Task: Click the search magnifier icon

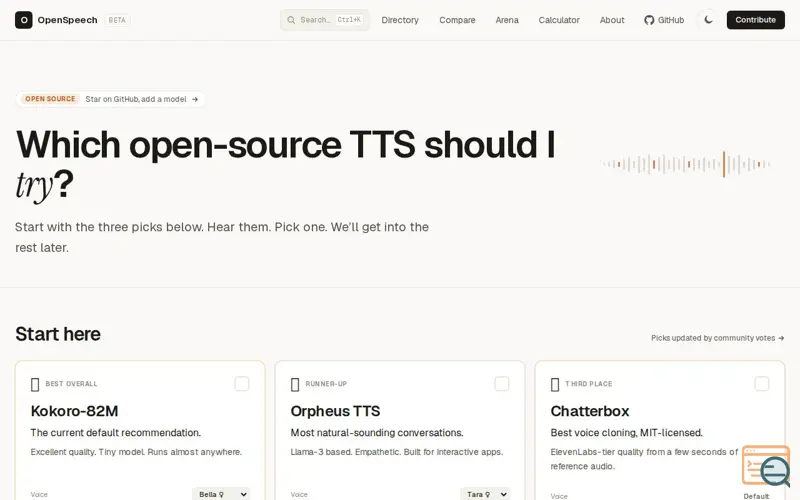Action: [291, 20]
